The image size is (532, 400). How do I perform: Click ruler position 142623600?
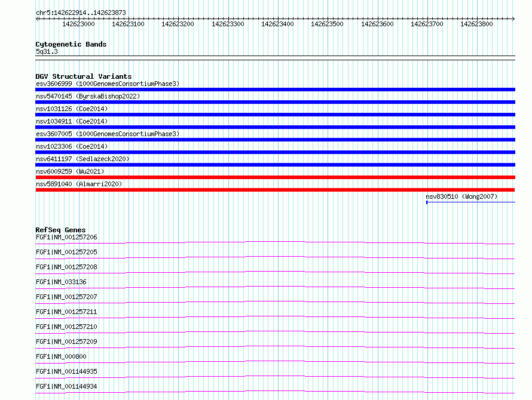click(377, 24)
